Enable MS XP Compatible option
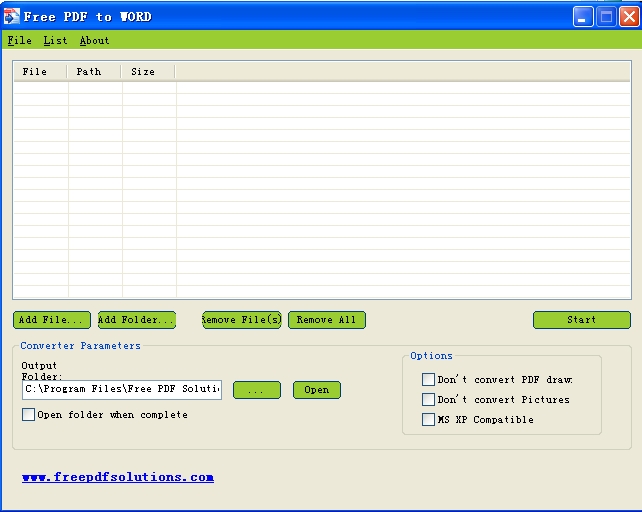Viewport: 642px width, 512px height. click(429, 420)
